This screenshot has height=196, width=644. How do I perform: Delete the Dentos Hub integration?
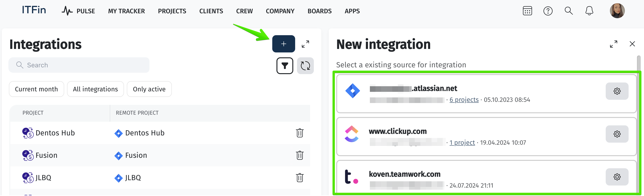point(300,133)
